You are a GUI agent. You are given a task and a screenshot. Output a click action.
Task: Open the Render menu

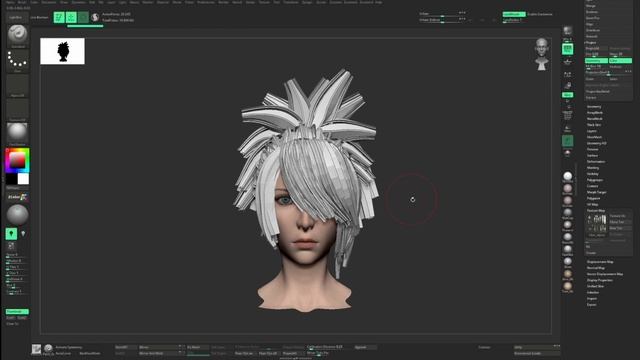click(x=224, y=2)
